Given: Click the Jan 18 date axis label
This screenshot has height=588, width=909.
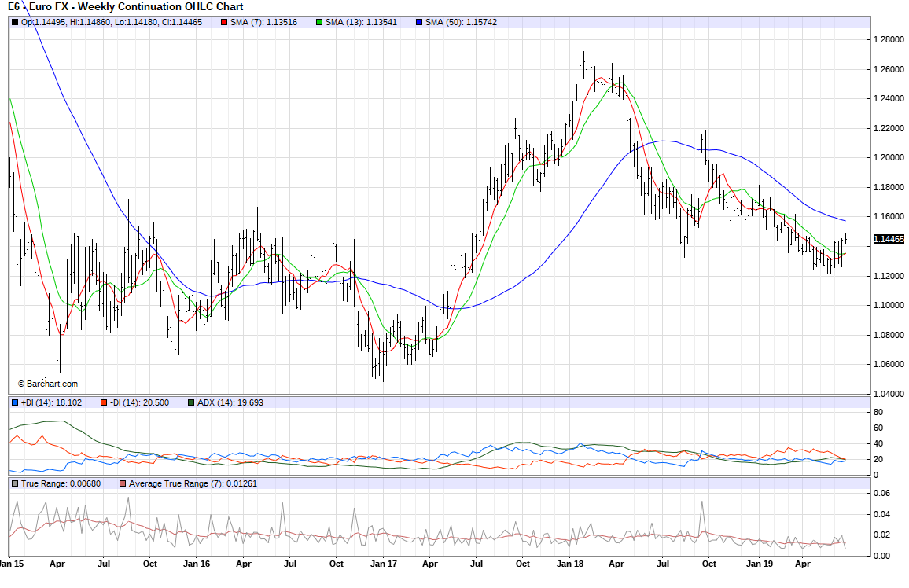Looking at the screenshot, I should point(569,564).
